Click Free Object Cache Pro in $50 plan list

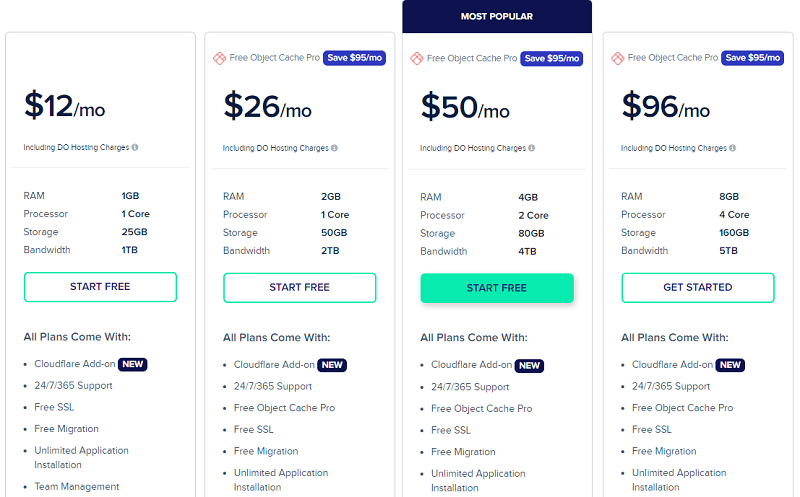click(x=481, y=409)
